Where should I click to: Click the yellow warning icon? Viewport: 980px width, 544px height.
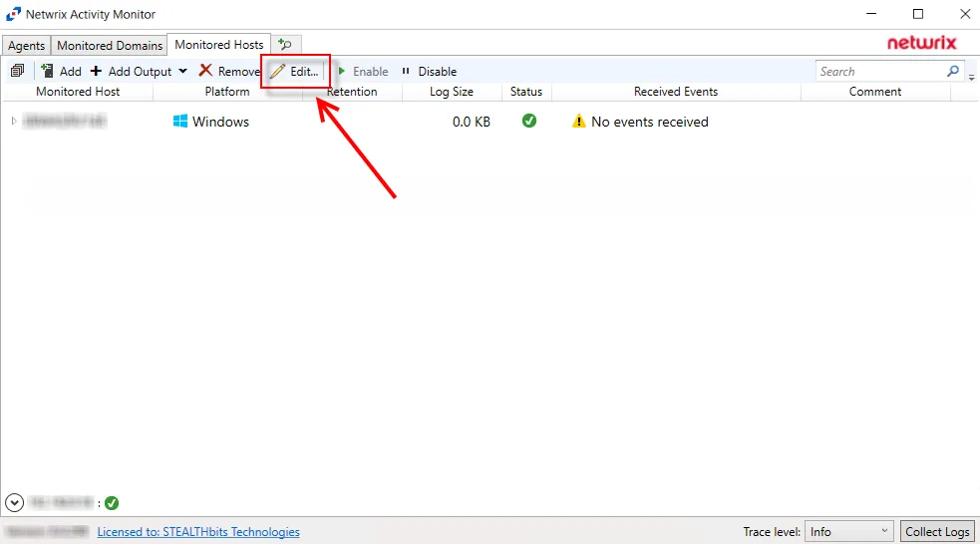[579, 122]
